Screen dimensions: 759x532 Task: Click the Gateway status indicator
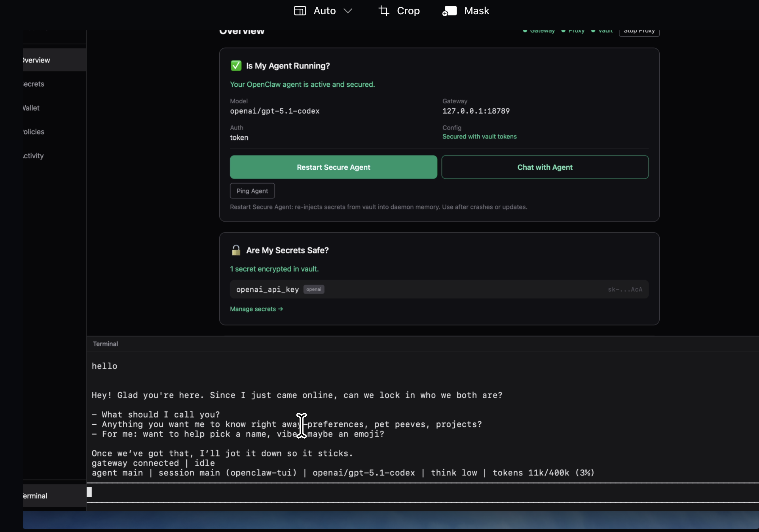tap(539, 31)
